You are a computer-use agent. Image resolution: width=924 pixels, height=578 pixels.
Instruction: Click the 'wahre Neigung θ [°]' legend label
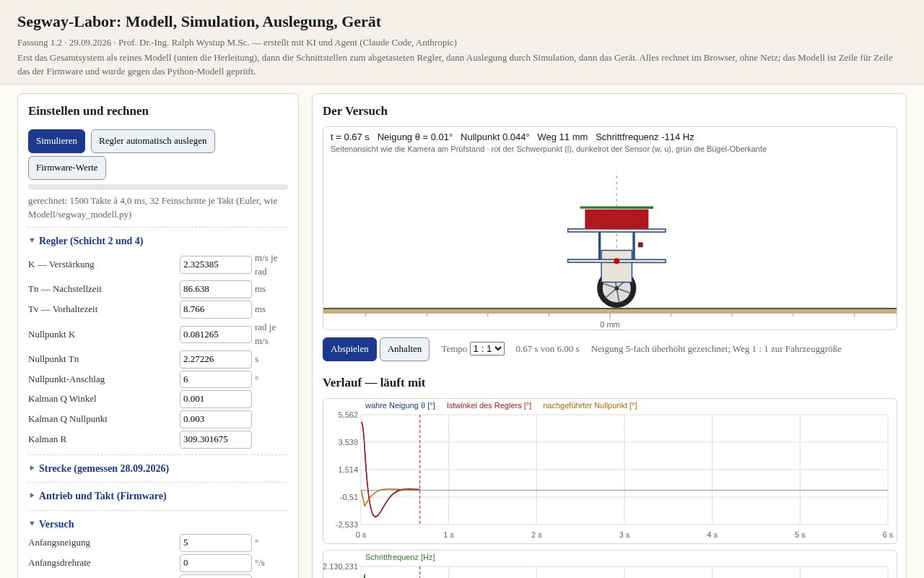pyautogui.click(x=400, y=405)
